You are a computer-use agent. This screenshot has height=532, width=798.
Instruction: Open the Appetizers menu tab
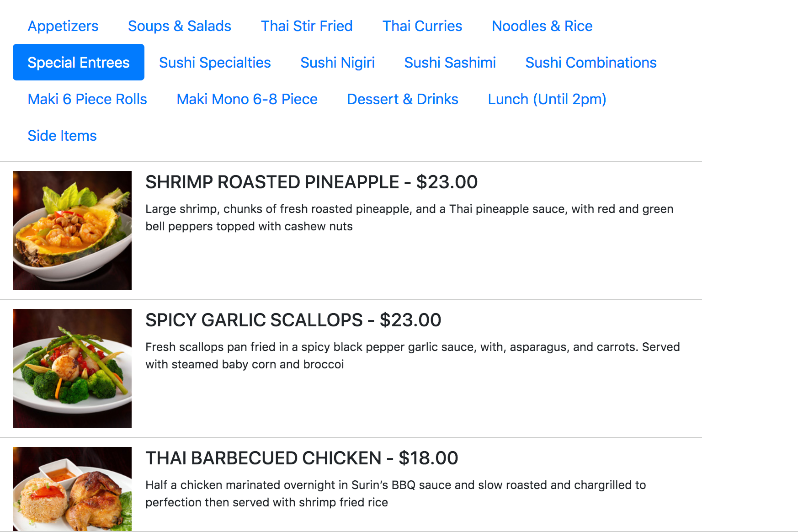(x=63, y=26)
